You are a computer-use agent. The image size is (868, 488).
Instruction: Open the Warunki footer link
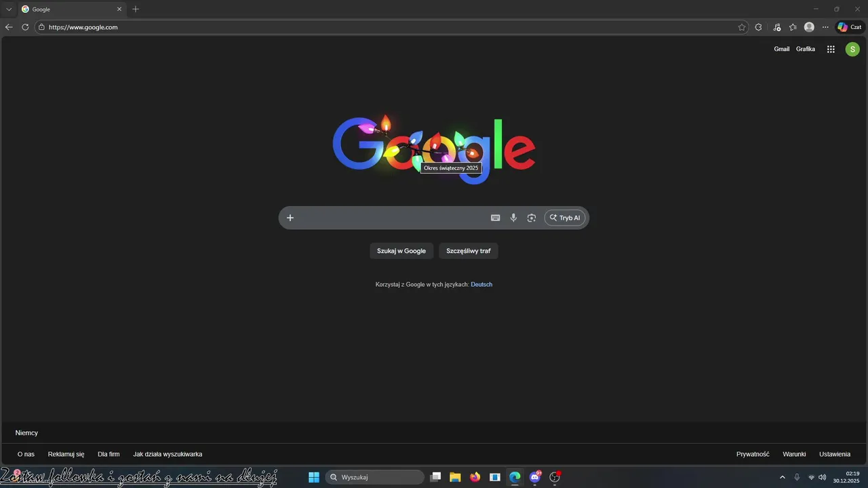point(794,454)
